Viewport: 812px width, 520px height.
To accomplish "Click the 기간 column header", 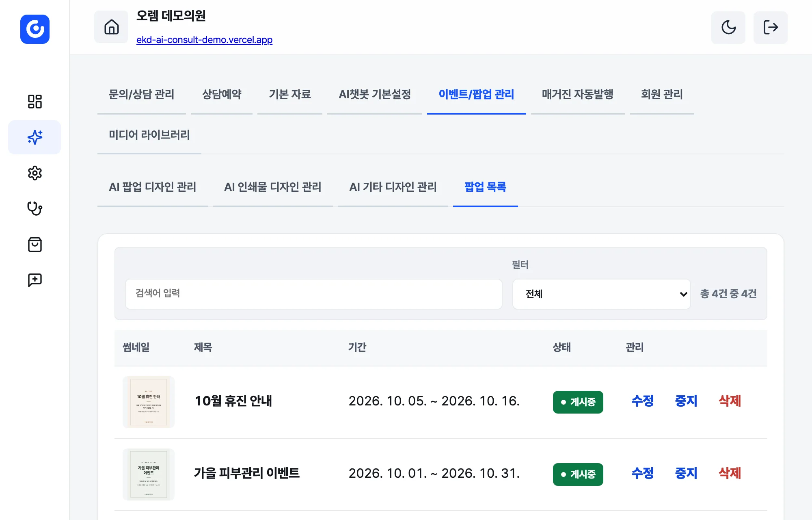I will [x=357, y=347].
